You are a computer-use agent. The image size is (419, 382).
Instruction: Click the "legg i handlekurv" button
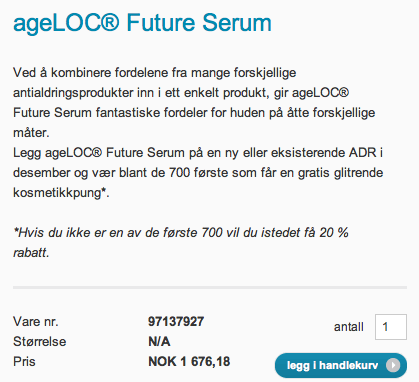pyautogui.click(x=341, y=365)
